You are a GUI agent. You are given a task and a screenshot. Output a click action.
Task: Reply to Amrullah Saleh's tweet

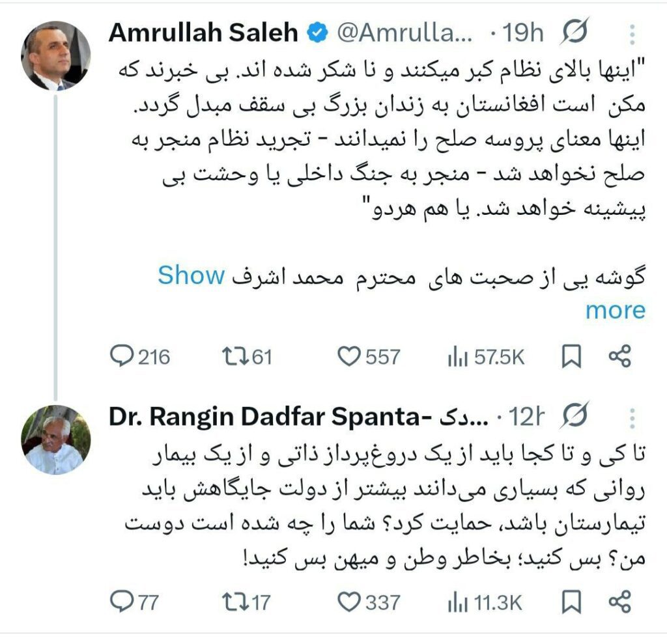pos(121,356)
